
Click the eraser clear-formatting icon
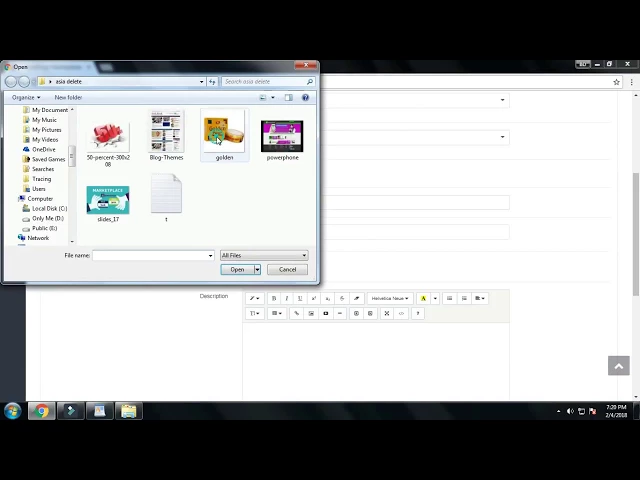[356, 298]
